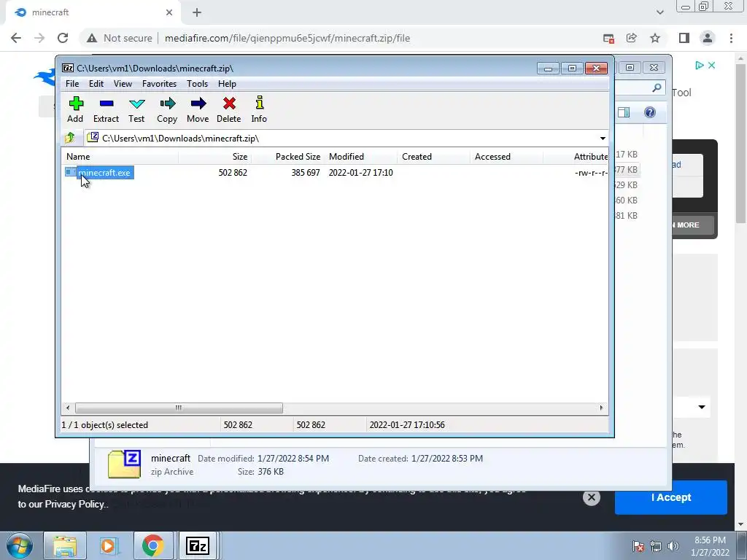747x560 pixels.
Task: Open the View menu in 7-Zip
Action: click(x=123, y=84)
